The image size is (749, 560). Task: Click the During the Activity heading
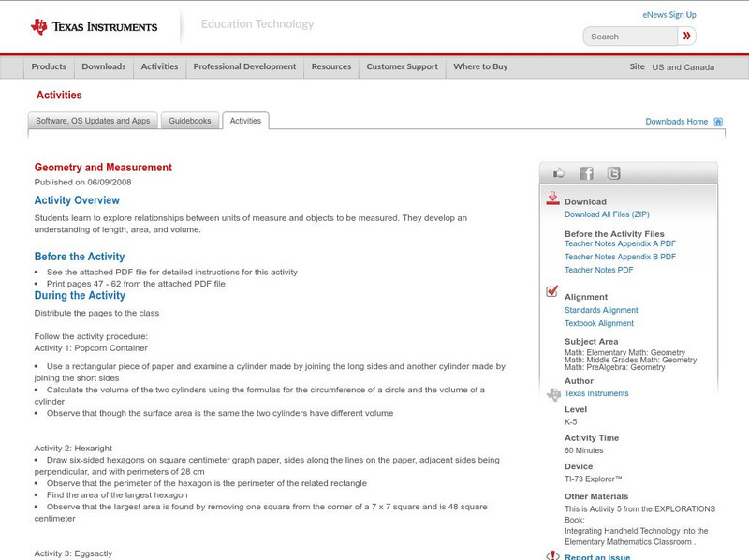tap(80, 295)
